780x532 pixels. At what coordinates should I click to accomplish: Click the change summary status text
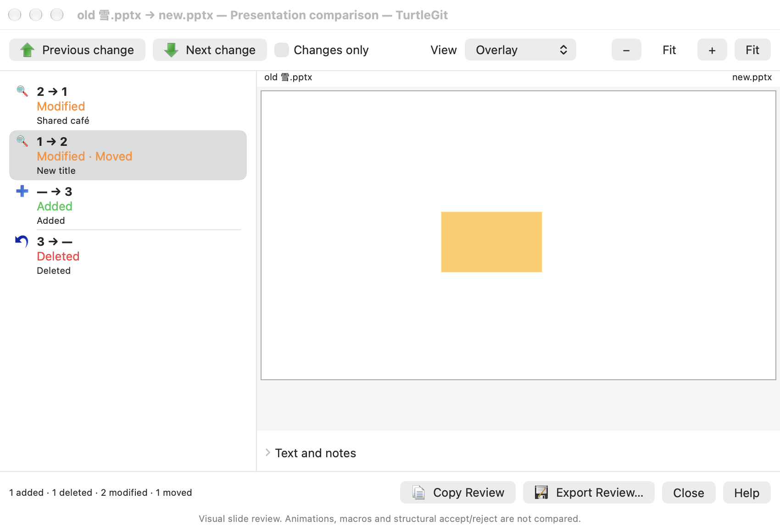click(100, 493)
